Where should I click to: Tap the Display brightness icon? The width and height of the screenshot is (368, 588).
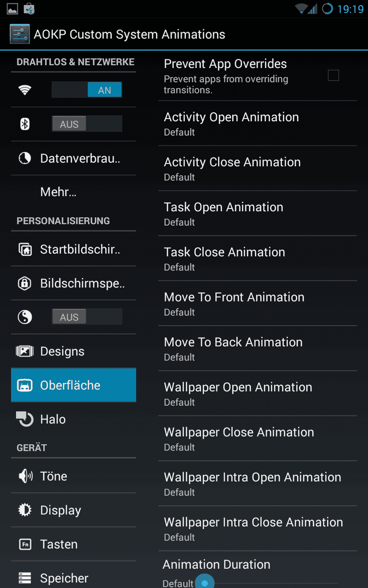25,510
